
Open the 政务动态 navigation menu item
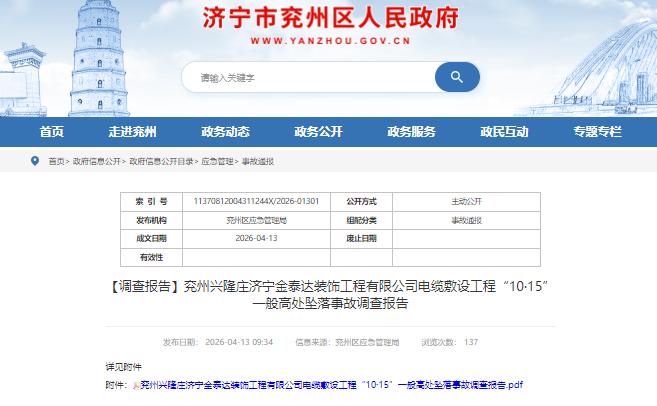(x=225, y=132)
